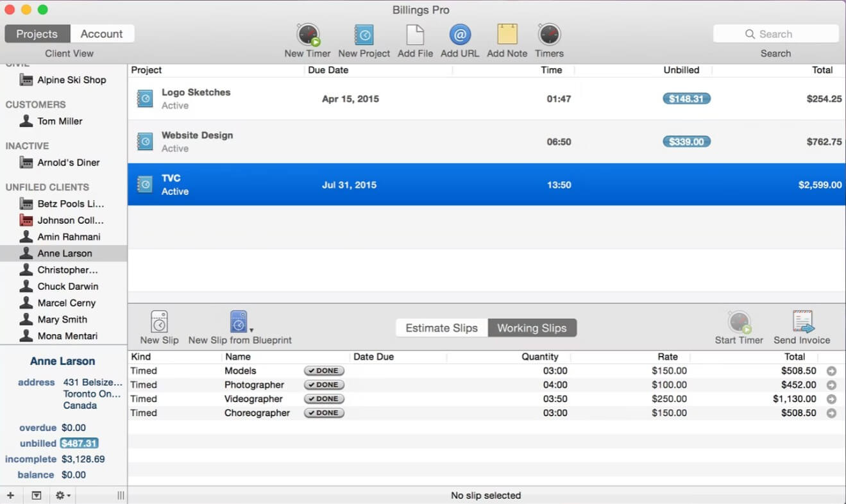
Task: Open the gear action menu at bottom left
Action: [60, 495]
